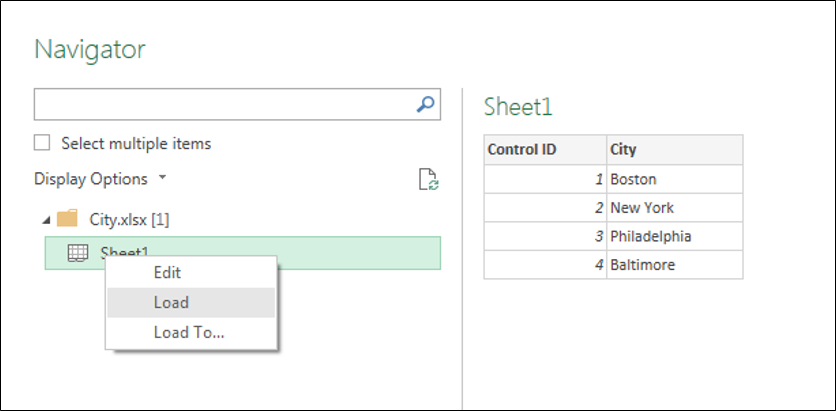Click the City column header
The width and height of the screenshot is (836, 411).
click(x=675, y=150)
